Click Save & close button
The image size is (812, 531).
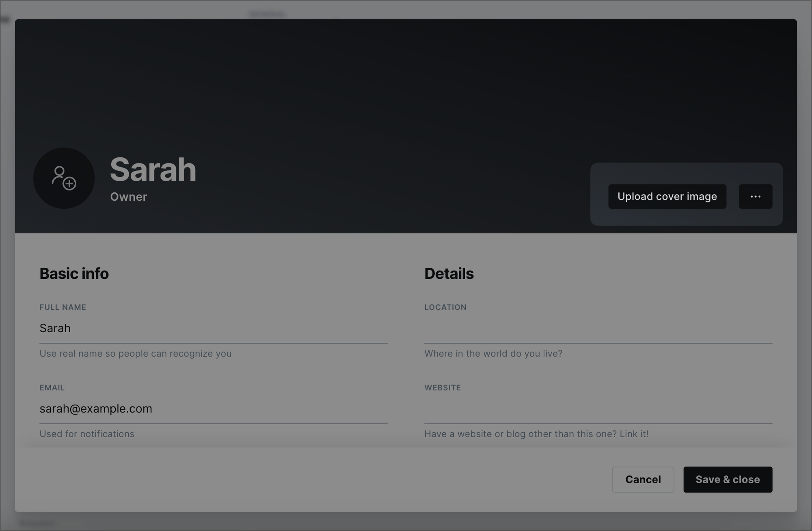pyautogui.click(x=728, y=479)
